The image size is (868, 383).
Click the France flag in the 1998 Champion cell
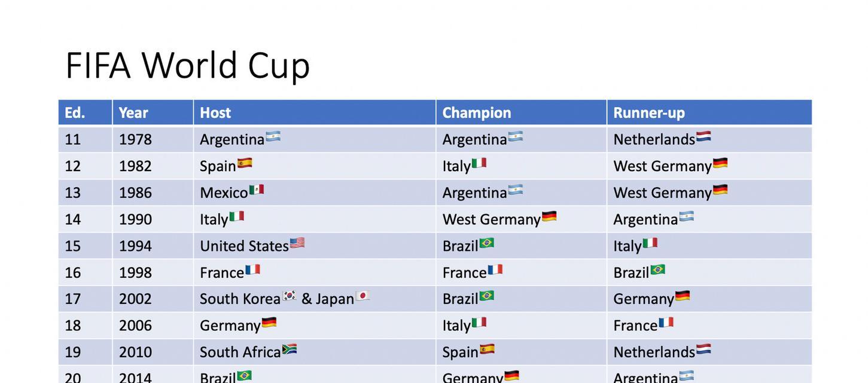click(x=495, y=269)
